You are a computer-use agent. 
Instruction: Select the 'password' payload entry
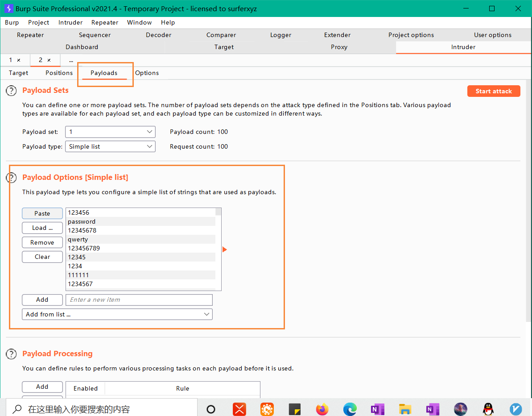click(x=141, y=221)
